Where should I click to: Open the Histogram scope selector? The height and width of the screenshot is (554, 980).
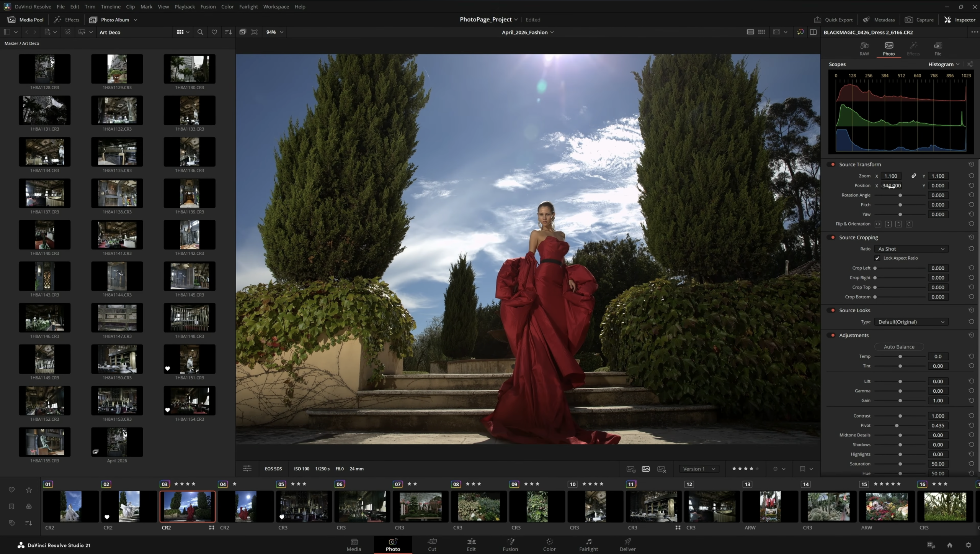(942, 64)
